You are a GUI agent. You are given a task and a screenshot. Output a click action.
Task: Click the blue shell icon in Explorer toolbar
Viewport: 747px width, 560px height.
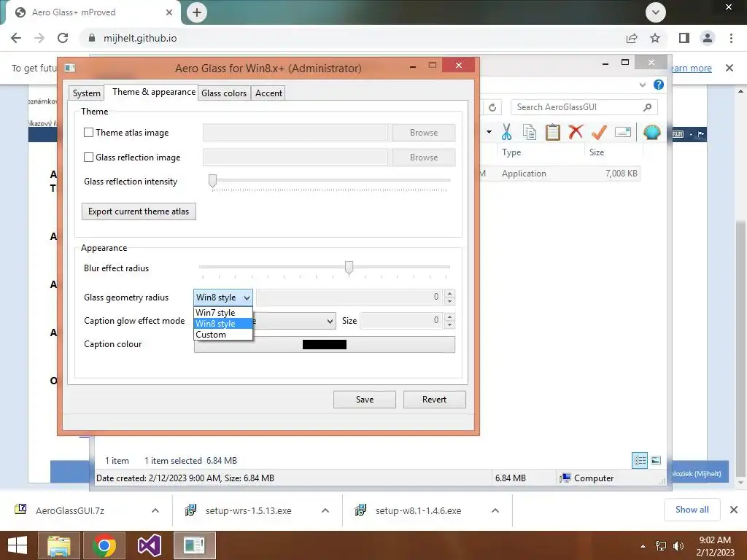click(651, 131)
